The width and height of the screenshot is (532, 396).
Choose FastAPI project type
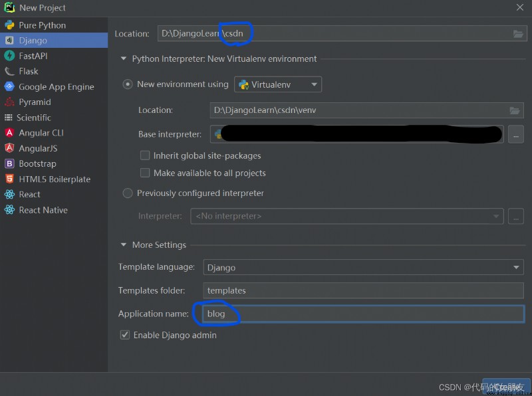[54, 56]
